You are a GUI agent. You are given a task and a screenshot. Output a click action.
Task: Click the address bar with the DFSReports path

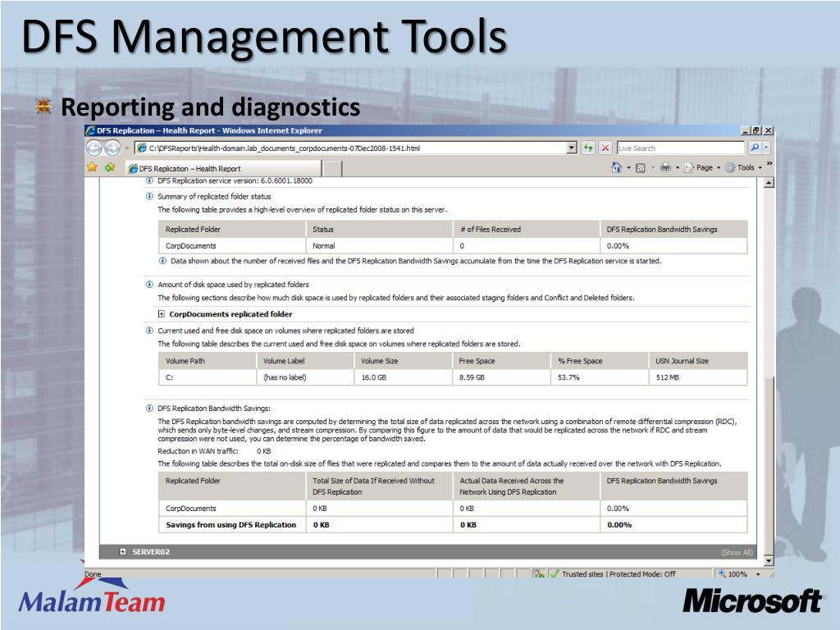pos(355,148)
